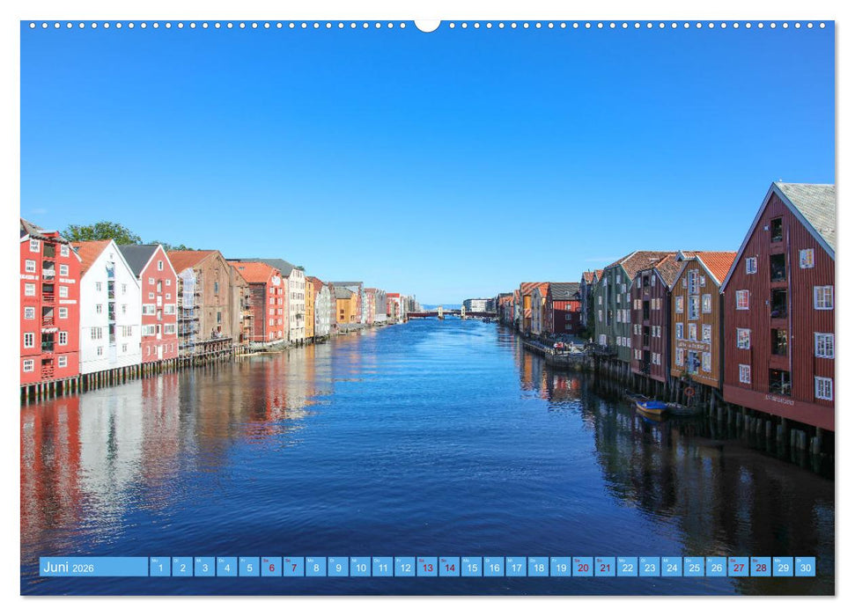Click date 24 in the date row
Viewport: 855px width, 616px height.
click(x=674, y=571)
